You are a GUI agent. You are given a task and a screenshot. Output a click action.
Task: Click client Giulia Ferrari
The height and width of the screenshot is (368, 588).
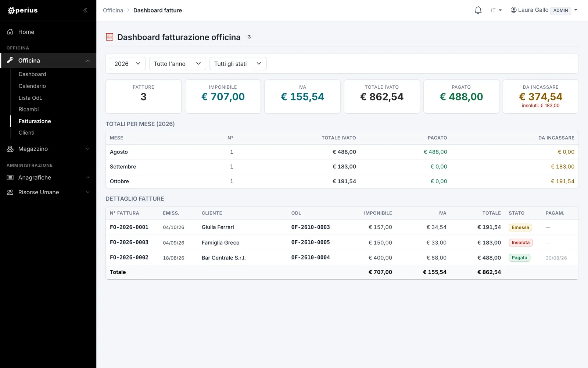point(218,227)
